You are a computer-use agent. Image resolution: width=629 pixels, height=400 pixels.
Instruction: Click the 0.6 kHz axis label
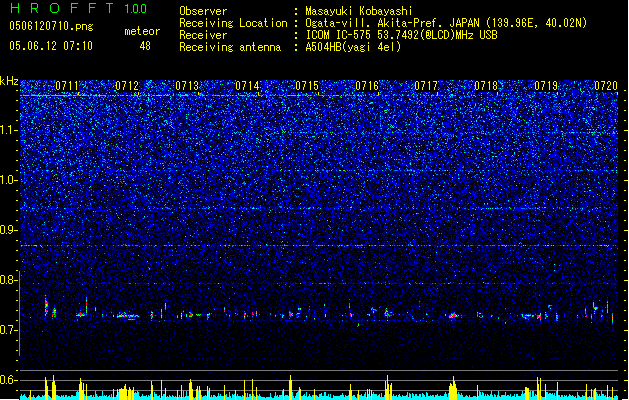click(9, 380)
